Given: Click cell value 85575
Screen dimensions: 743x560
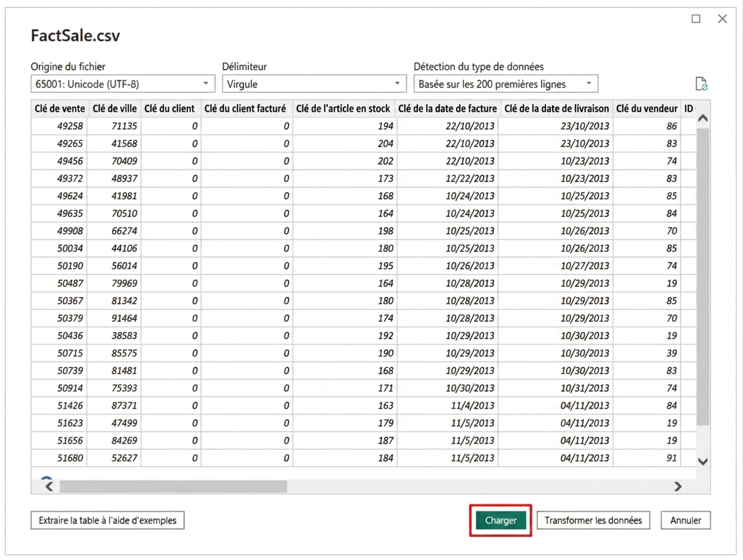Looking at the screenshot, I should pos(124,354).
